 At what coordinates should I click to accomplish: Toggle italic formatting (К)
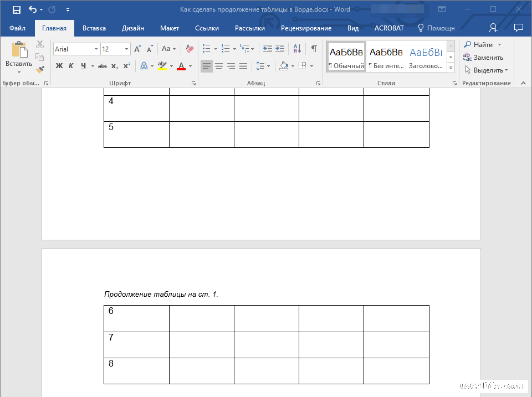71,66
